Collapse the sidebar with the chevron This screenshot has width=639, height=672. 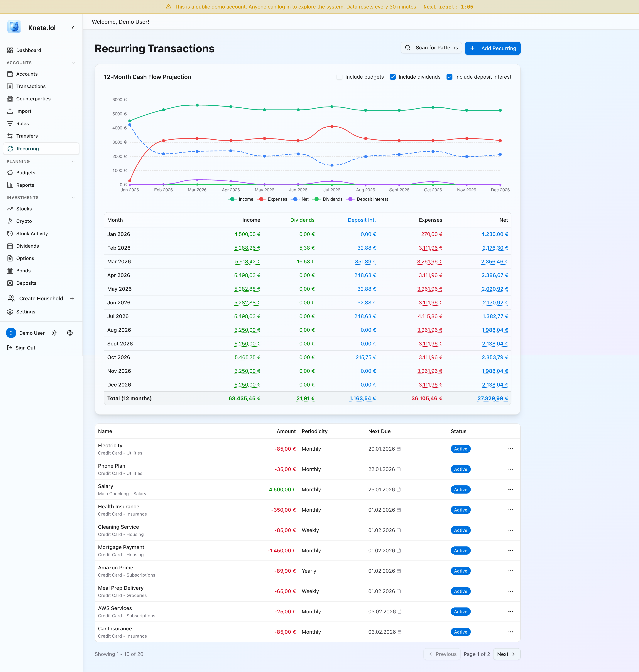(x=72, y=28)
